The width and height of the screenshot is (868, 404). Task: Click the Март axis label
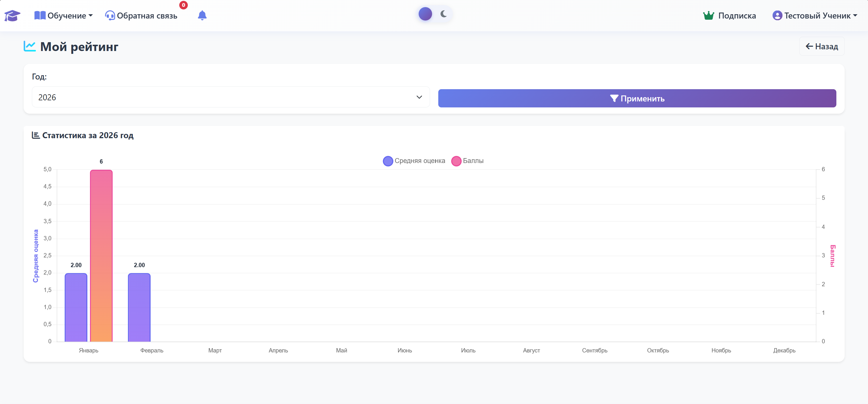coord(215,350)
